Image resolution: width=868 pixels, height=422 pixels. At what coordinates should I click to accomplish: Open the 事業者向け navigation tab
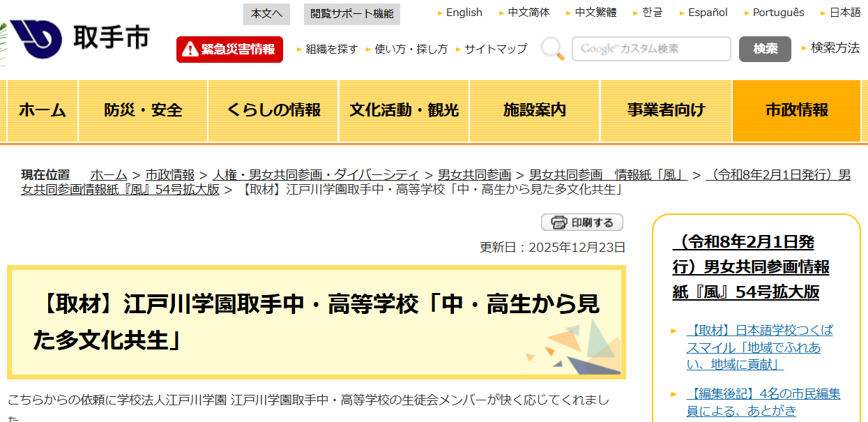[x=666, y=110]
